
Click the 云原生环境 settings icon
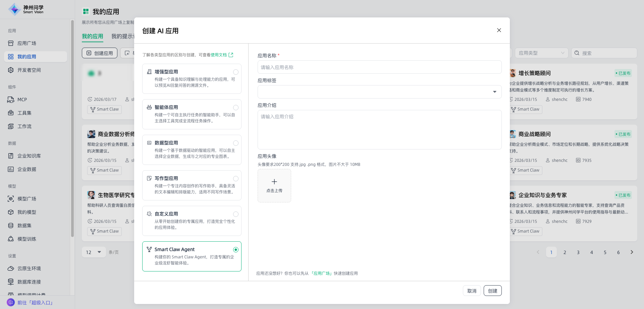[x=11, y=268]
